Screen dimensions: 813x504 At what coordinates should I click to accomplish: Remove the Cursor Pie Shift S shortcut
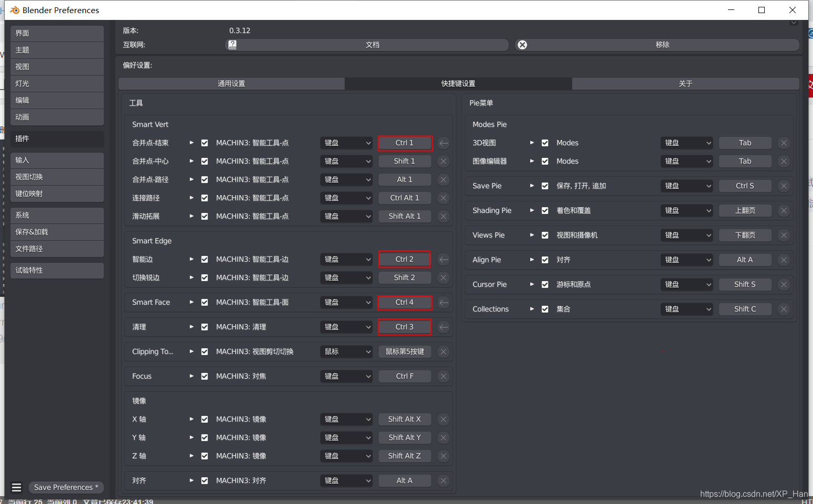(784, 284)
